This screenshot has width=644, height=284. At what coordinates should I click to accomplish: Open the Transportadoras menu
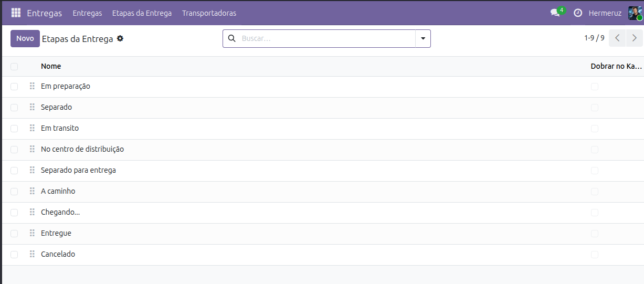click(209, 13)
